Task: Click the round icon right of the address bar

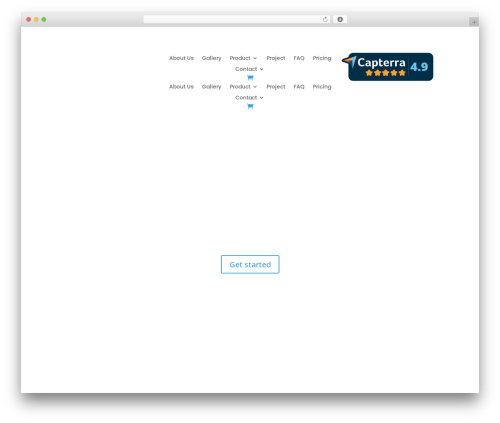Action: click(x=340, y=20)
